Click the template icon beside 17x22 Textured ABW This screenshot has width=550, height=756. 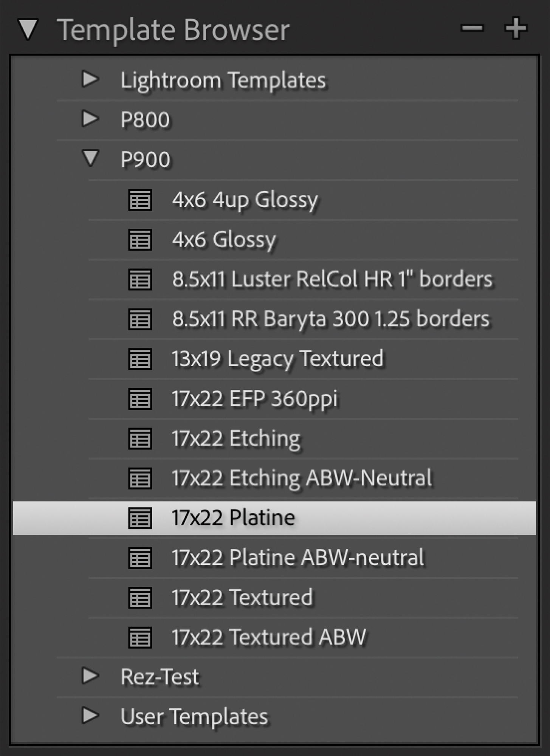tap(140, 637)
